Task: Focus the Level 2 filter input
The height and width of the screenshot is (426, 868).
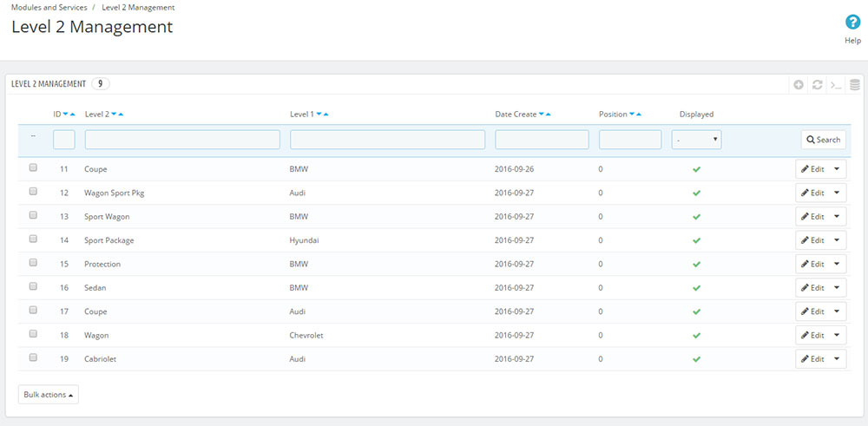Action: click(x=182, y=140)
